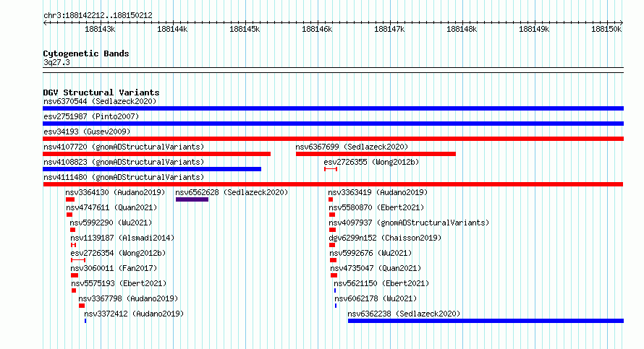
Task: Click the red bar under nsv4111480
Action: point(333,184)
